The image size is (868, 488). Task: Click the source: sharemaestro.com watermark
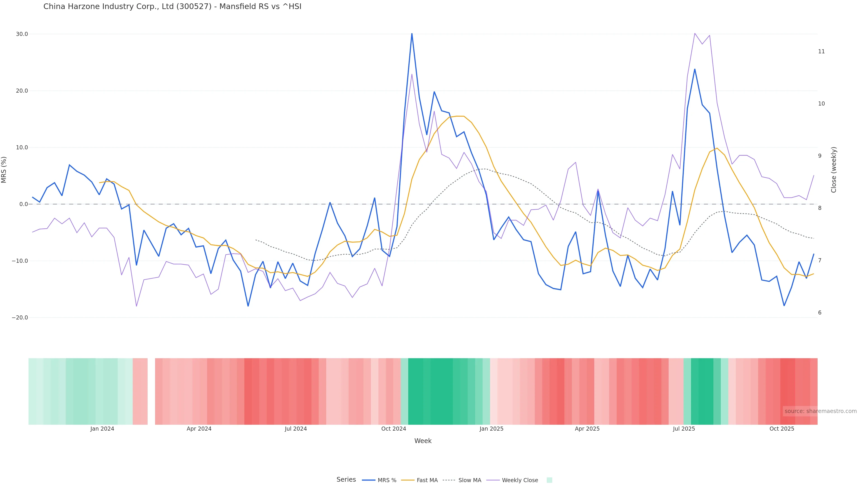pos(821,411)
